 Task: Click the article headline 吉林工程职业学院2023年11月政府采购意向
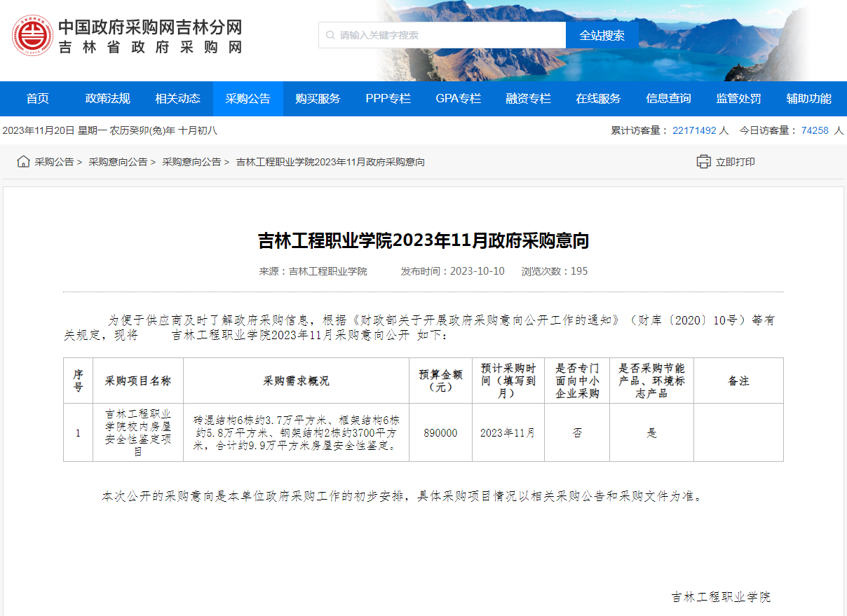coord(423,241)
